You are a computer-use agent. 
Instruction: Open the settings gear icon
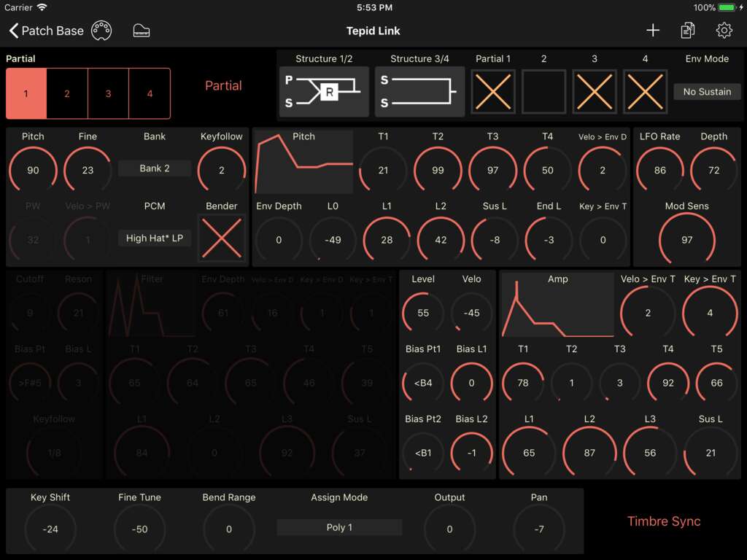[x=724, y=31]
